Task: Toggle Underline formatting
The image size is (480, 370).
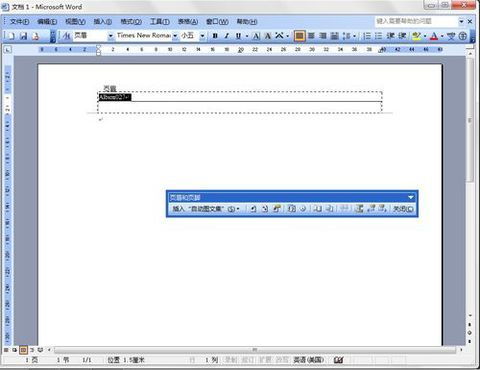Action: [238, 36]
